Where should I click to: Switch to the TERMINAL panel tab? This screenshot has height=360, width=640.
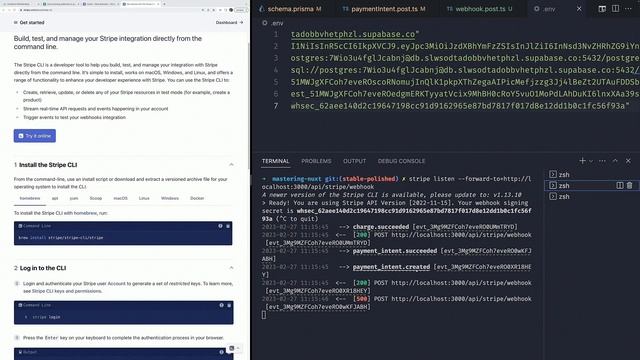(x=276, y=161)
